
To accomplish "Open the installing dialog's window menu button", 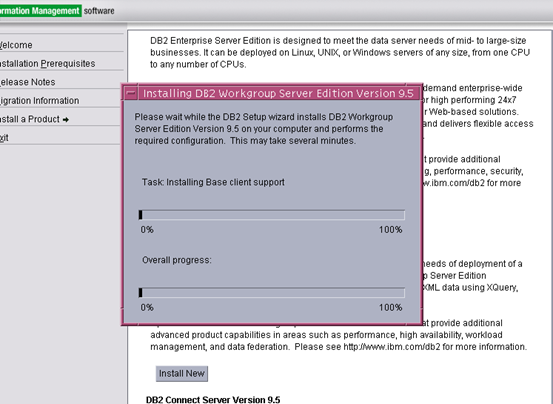I will [x=131, y=93].
